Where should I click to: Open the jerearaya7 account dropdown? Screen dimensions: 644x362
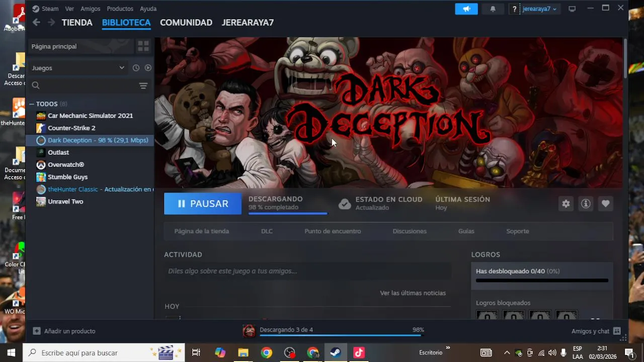(x=539, y=9)
